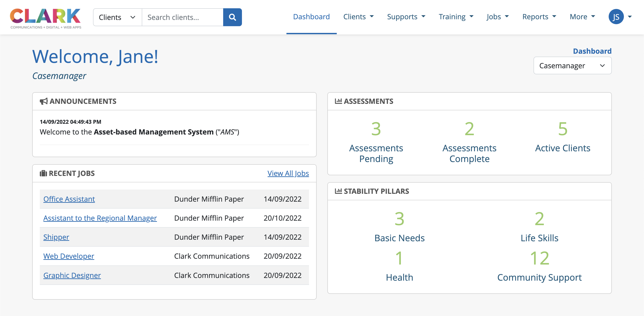Click the JS user avatar icon
Viewport: 644px width, 316px height.
coord(616,17)
